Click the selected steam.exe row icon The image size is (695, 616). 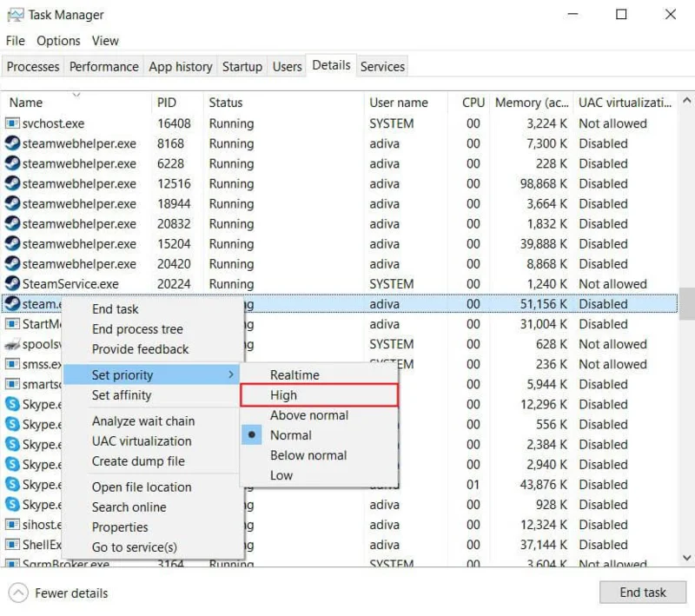point(12,303)
